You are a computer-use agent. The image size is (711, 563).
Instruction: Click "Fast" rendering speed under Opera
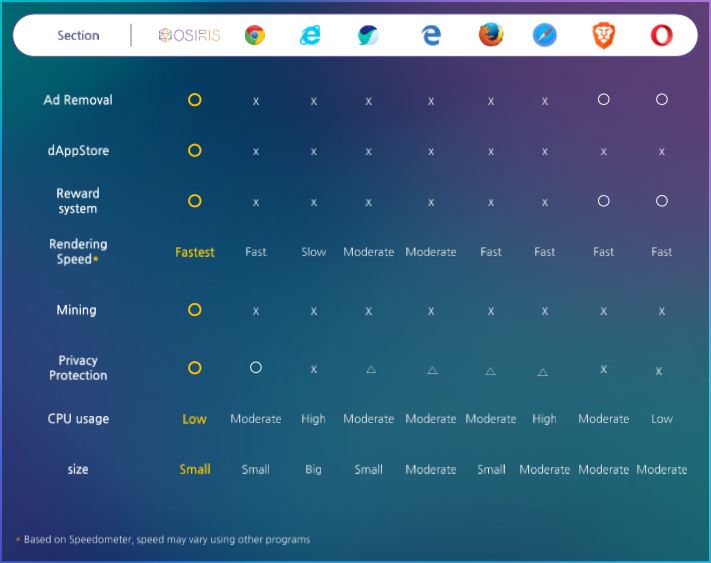click(662, 252)
